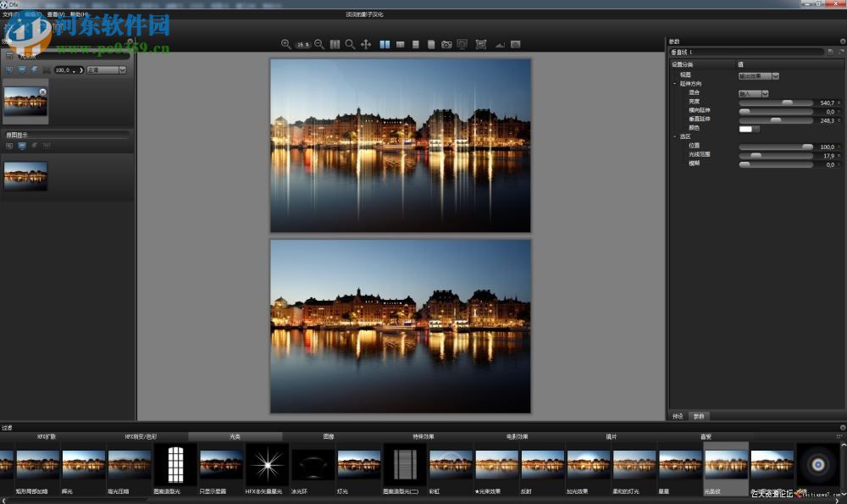Remove the effect layer using thumbnail X
This screenshot has width=847, height=504.
tap(42, 91)
